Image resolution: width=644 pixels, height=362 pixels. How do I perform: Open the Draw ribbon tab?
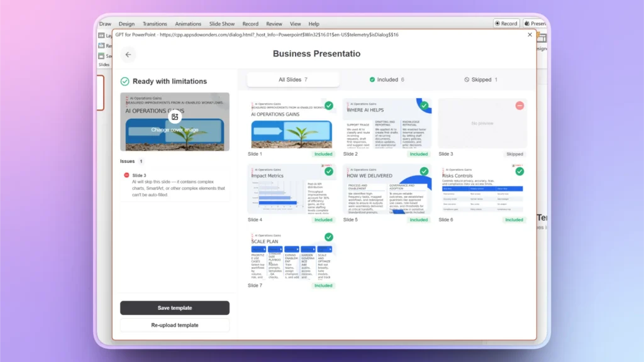(105, 24)
